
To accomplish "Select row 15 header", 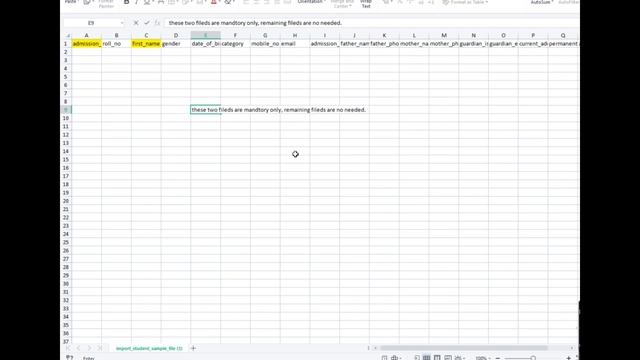I will click(66, 160).
